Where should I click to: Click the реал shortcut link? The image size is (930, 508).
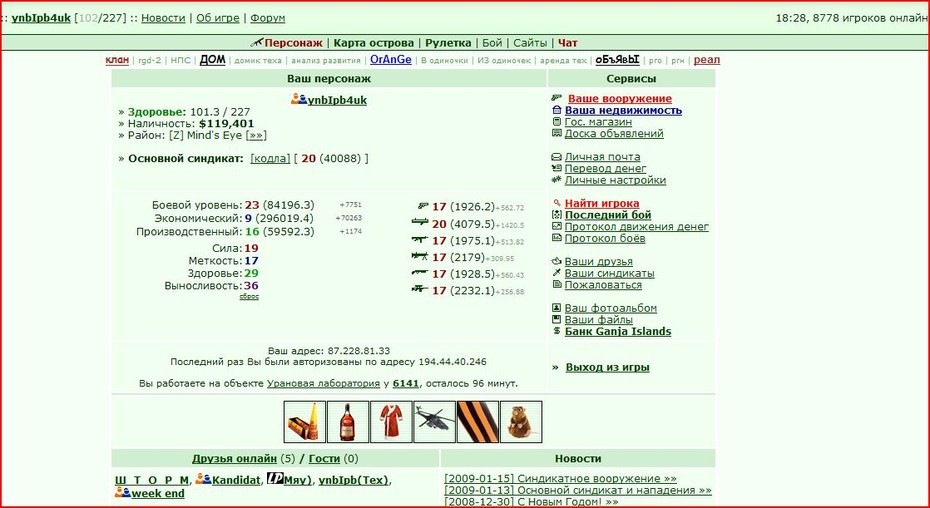click(x=706, y=60)
